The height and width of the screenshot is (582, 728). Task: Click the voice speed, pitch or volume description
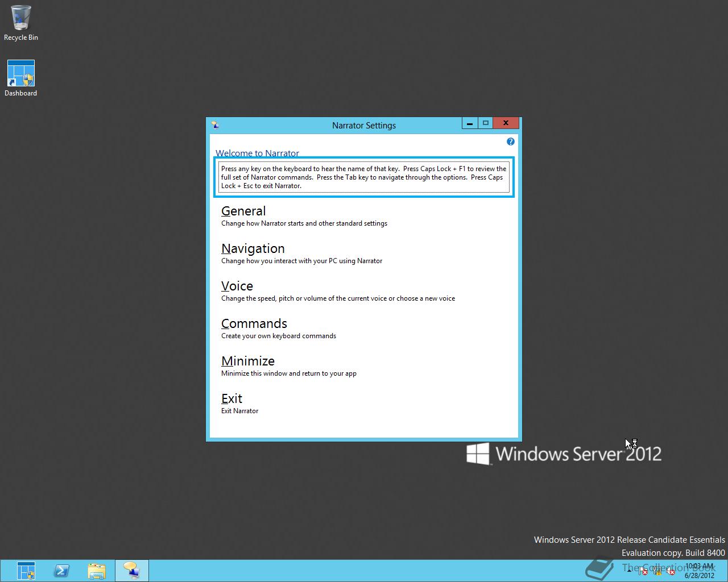338,298
